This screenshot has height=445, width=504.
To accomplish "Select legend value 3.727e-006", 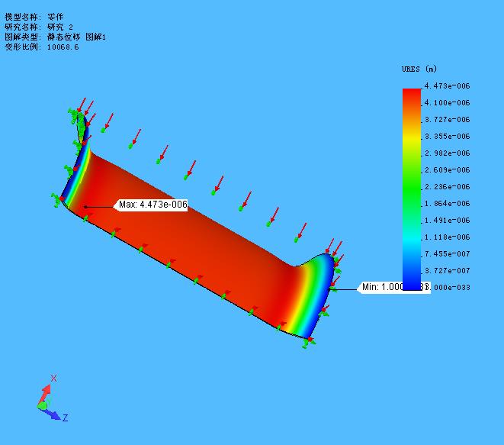I will point(447,119).
